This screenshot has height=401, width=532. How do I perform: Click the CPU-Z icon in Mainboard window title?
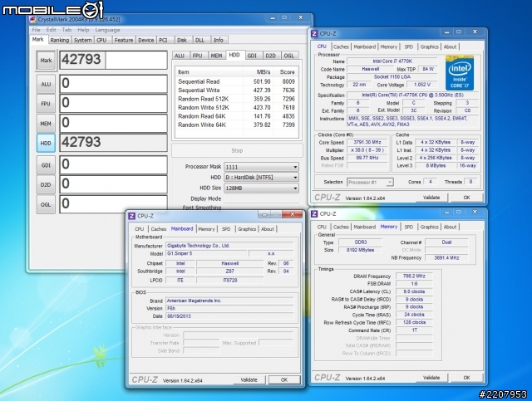pos(132,216)
